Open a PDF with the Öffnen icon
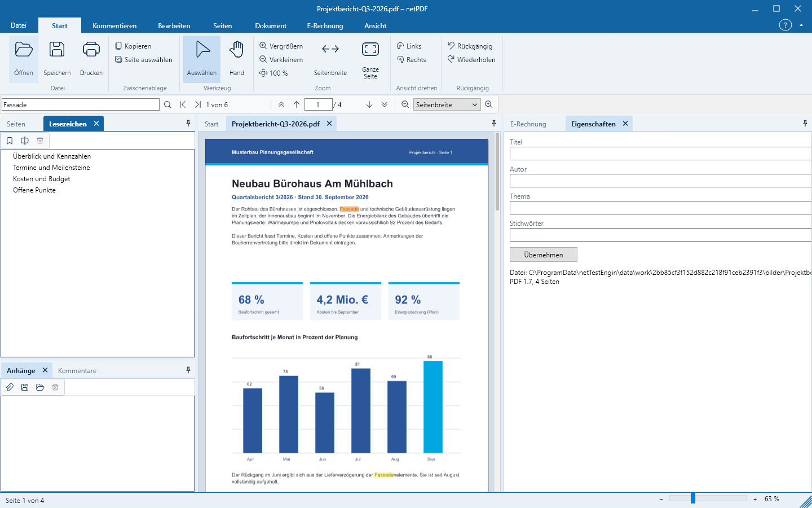This screenshot has height=508, width=812. (x=24, y=58)
